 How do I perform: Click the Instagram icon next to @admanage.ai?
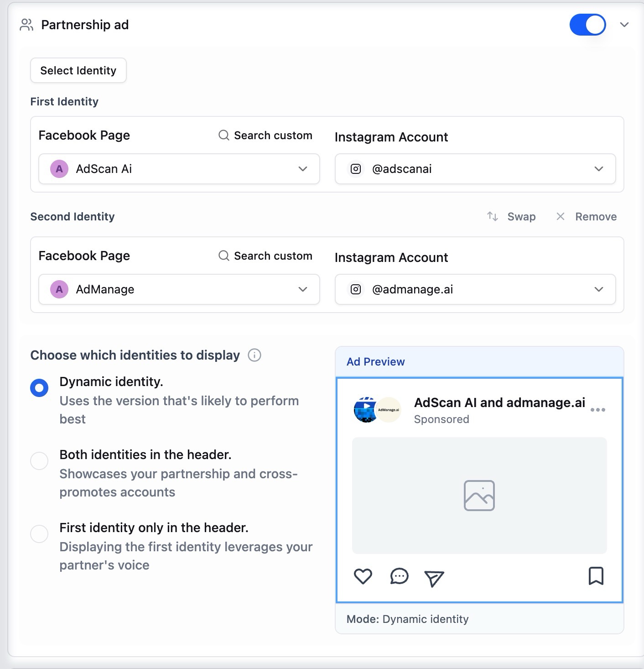pyautogui.click(x=356, y=289)
